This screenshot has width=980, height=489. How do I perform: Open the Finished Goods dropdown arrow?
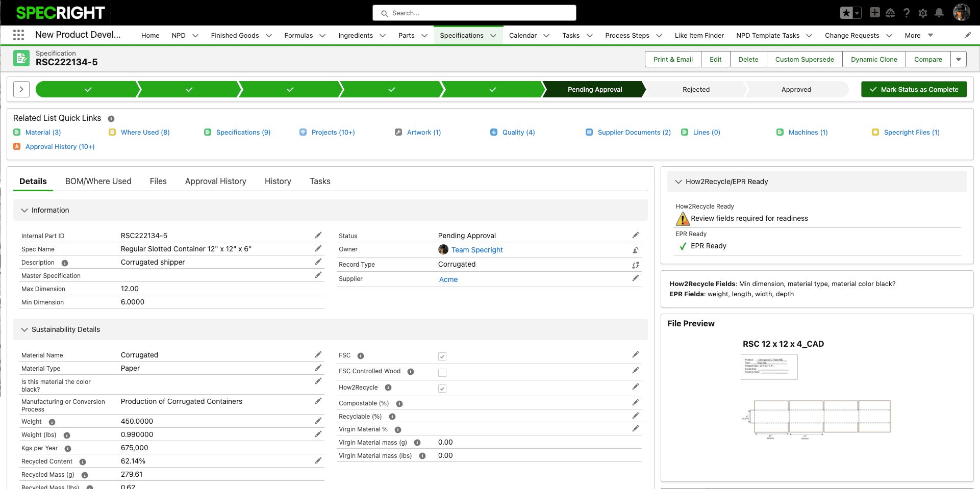coord(269,35)
